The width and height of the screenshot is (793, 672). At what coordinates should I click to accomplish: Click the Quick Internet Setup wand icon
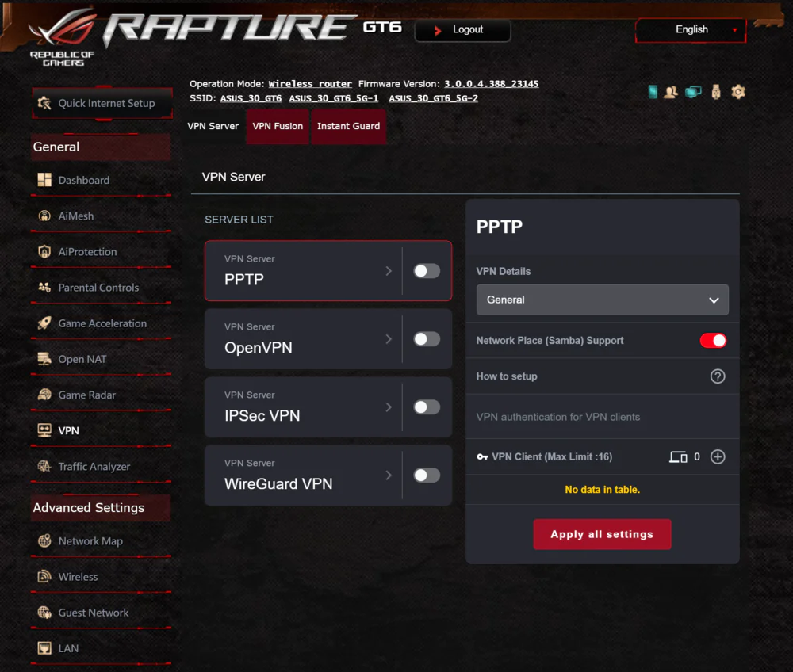pos(44,103)
